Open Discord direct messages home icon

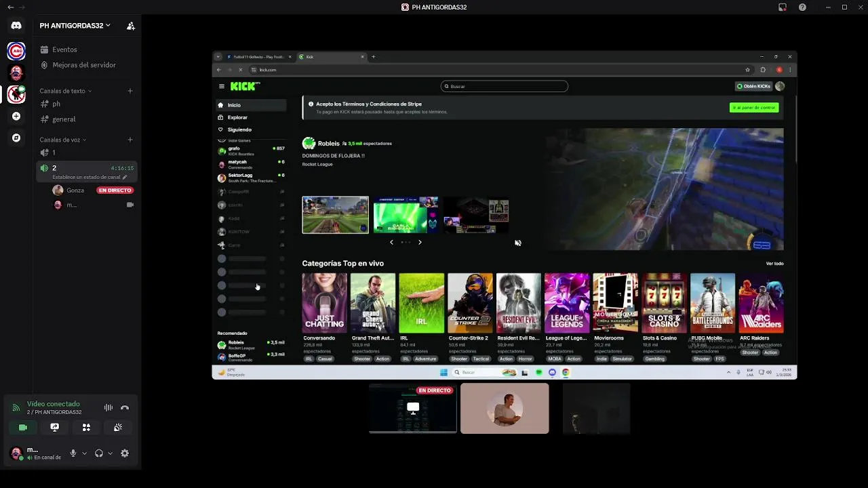pos(16,26)
